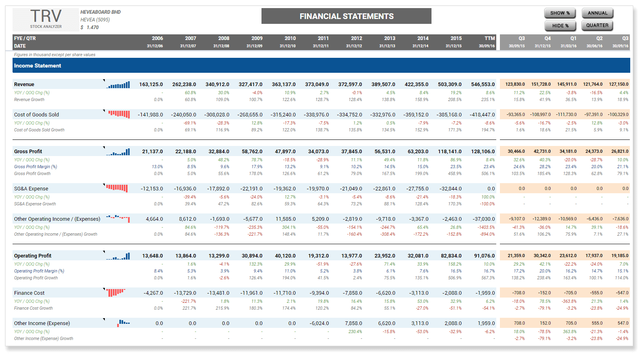Click Operating Profit 2015 value 82,834.0

pos(451,256)
